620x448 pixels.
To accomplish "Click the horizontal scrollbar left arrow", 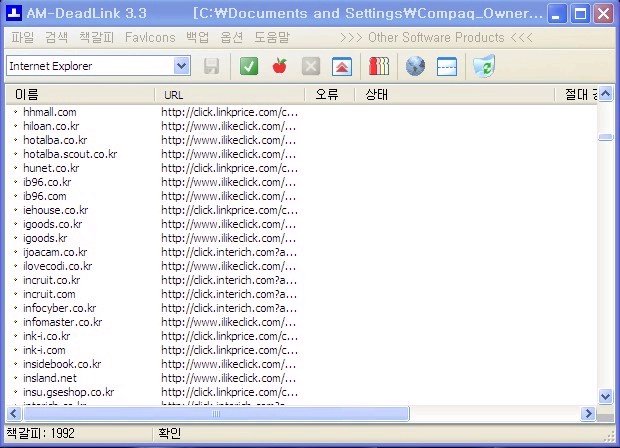I will pos(13,414).
